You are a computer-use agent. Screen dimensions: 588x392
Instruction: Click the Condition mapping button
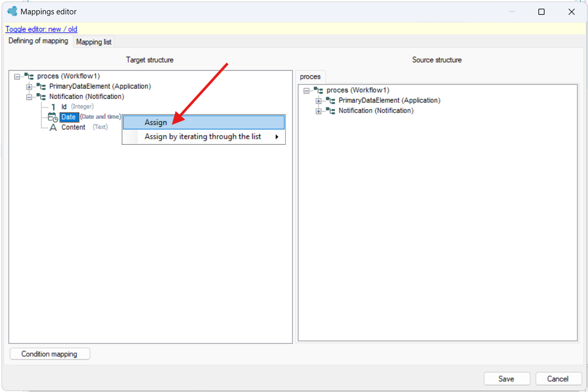click(50, 354)
